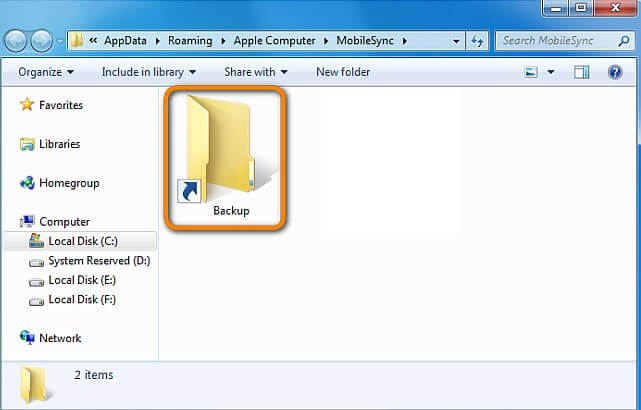Click folder icon in details pane
Screen dimensions: 641x410
[36, 385]
